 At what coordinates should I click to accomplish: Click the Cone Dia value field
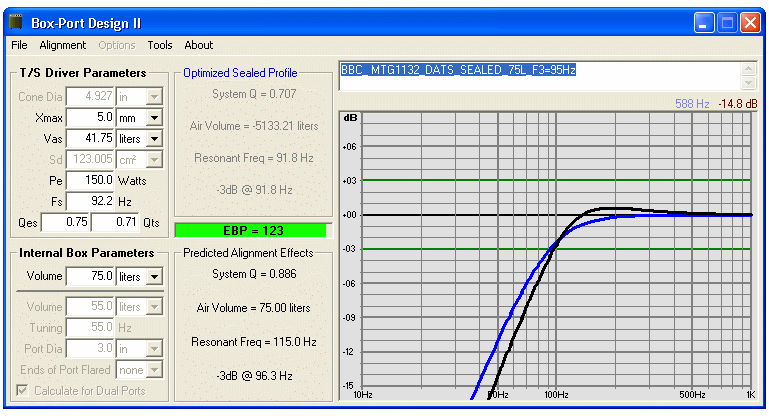[90, 96]
